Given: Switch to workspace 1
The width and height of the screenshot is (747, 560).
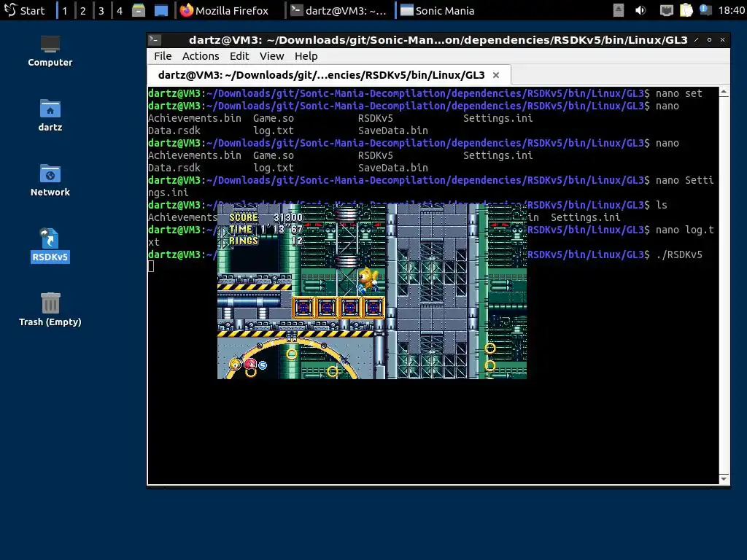Looking at the screenshot, I should coord(65,10).
